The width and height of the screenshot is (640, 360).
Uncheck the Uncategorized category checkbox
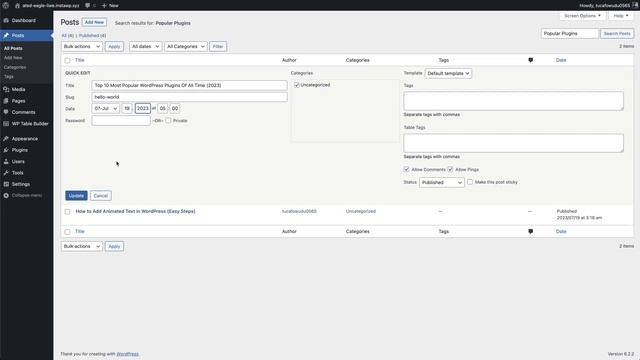(x=297, y=85)
